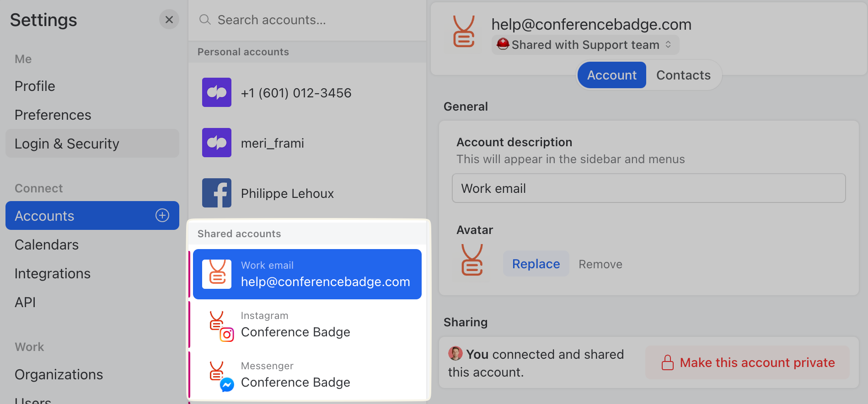Click the lock icon in the private account button

pyautogui.click(x=668, y=362)
